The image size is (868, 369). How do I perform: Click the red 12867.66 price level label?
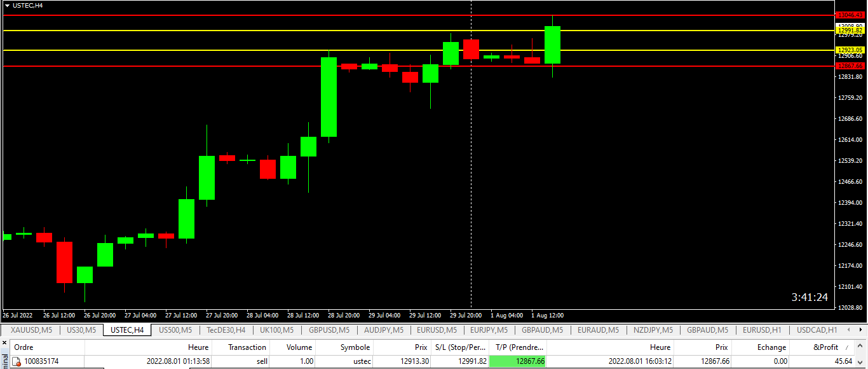[850, 66]
